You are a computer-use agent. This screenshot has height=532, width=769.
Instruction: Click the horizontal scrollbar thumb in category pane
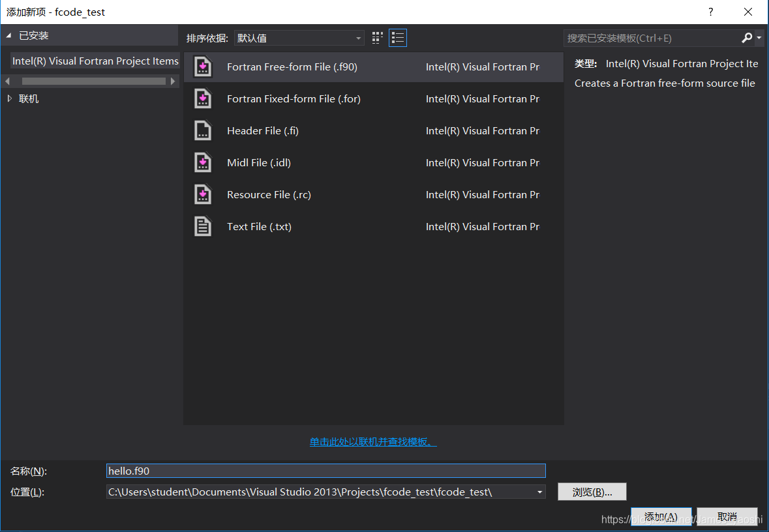click(x=94, y=81)
